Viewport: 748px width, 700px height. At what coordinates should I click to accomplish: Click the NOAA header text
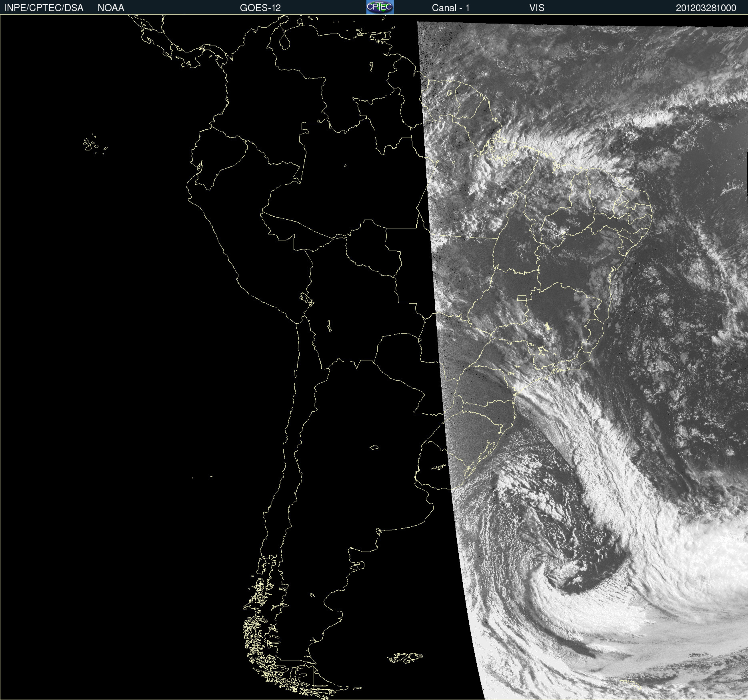point(111,8)
